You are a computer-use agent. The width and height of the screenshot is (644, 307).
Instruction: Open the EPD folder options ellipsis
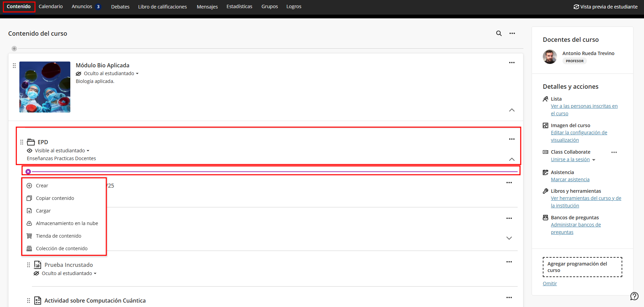(512, 139)
